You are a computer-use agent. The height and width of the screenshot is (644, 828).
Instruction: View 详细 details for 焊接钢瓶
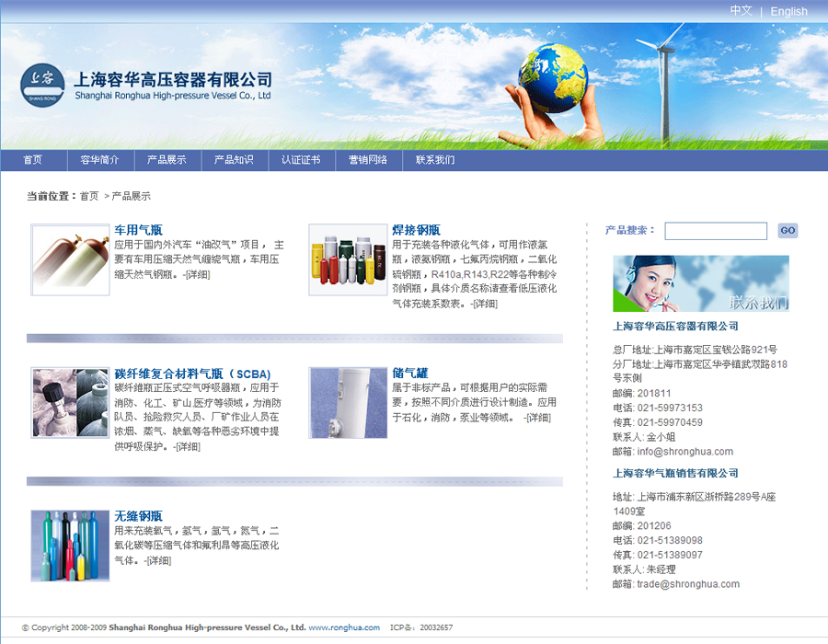click(484, 304)
